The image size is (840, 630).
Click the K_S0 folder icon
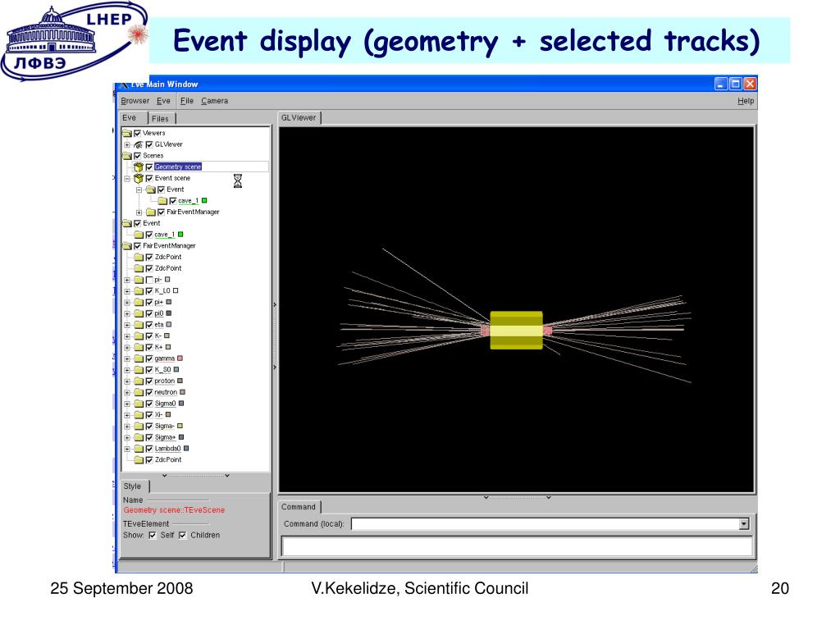[139, 370]
